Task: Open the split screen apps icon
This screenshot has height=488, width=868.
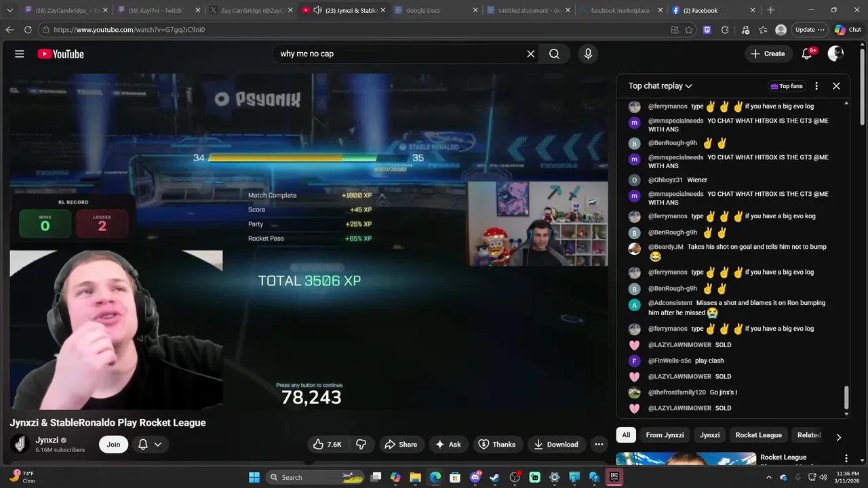Action: pos(675,30)
